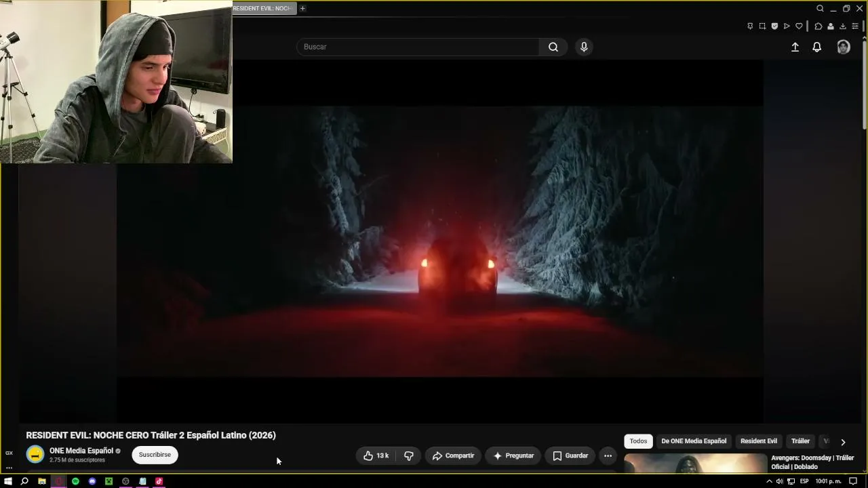Open Spotify from the taskbar

click(x=75, y=481)
